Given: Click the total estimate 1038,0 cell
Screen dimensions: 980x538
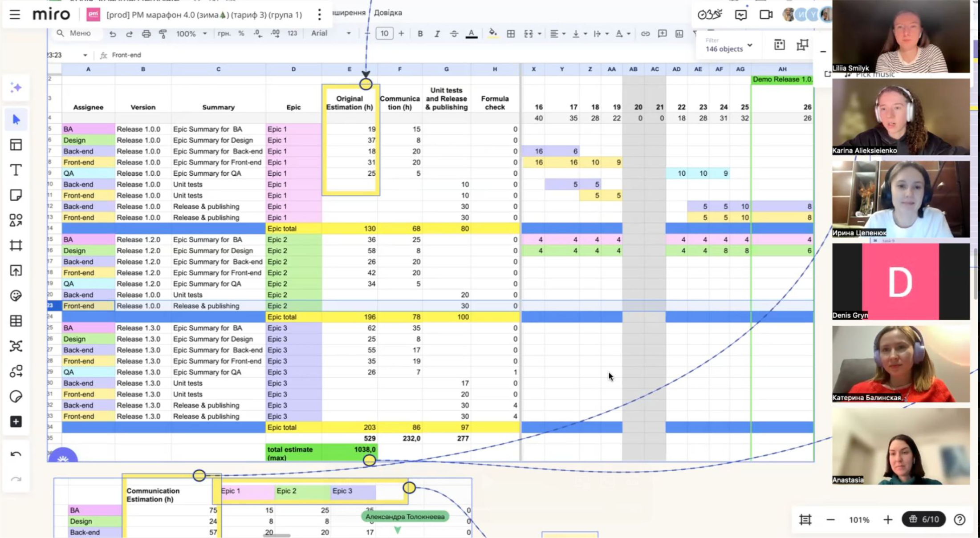Looking at the screenshot, I should tap(350, 453).
